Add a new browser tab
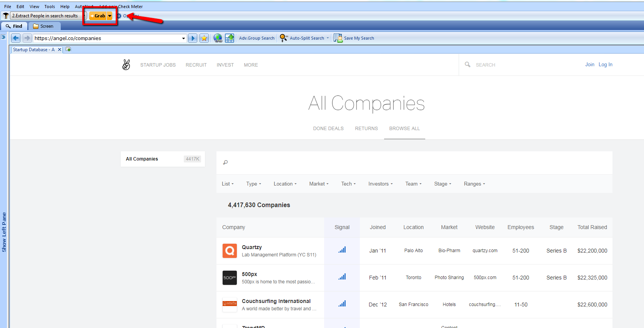Image resolution: width=644 pixels, height=328 pixels. click(x=68, y=49)
